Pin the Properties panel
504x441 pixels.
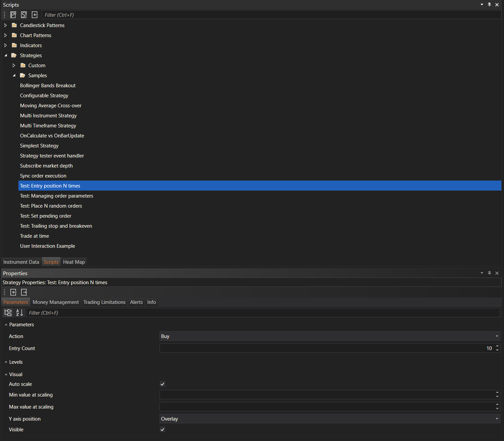[489, 273]
